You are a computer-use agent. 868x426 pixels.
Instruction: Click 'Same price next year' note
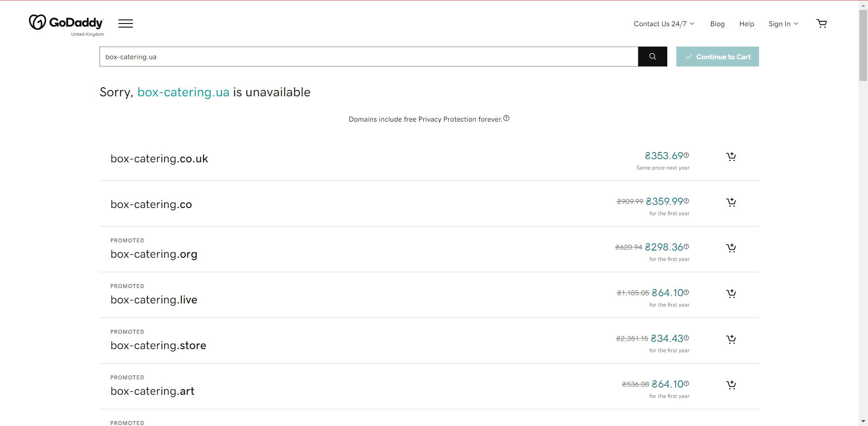[x=663, y=168]
